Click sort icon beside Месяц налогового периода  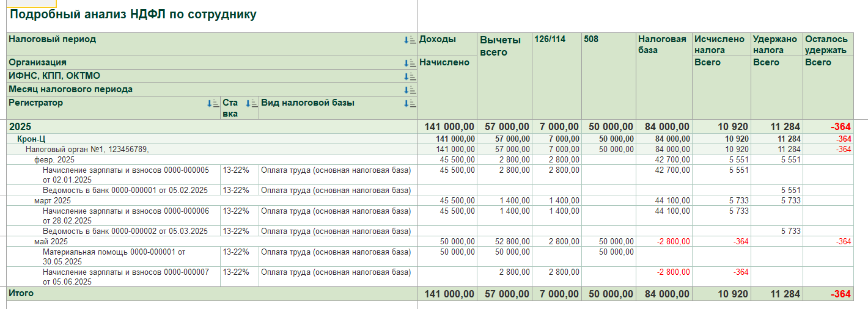point(410,90)
